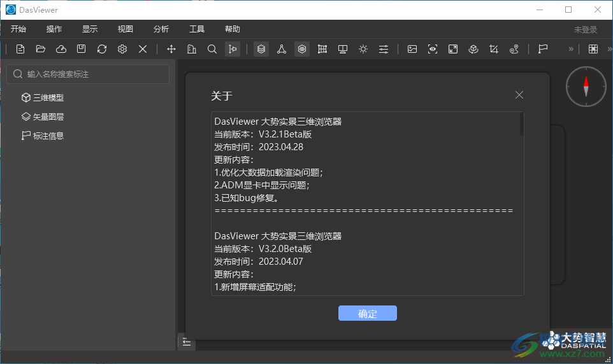Click the 确定 button in About dialog
Viewport: 613px width, 364px height.
(x=368, y=313)
